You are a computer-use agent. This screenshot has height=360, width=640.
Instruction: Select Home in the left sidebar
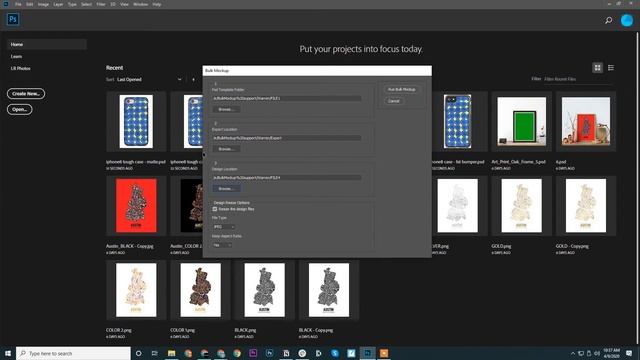[x=47, y=44]
